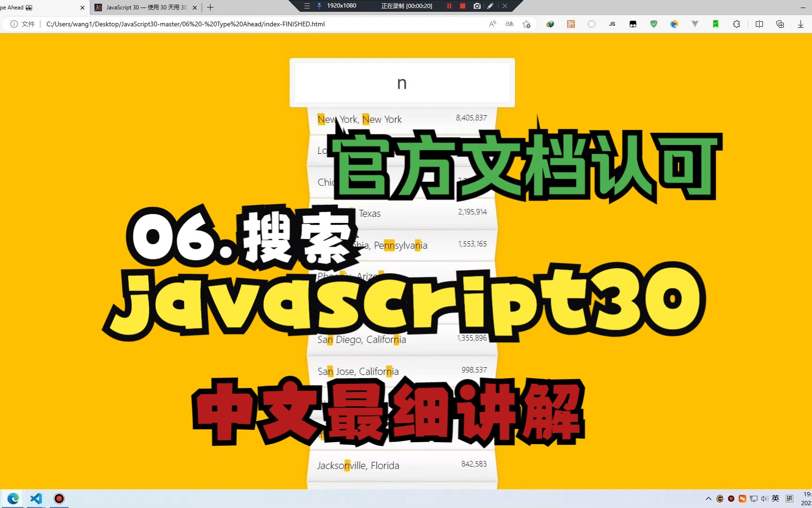Viewport: 812px width, 508px height.
Task: Click the population value 2,195,914
Action: tap(472, 212)
